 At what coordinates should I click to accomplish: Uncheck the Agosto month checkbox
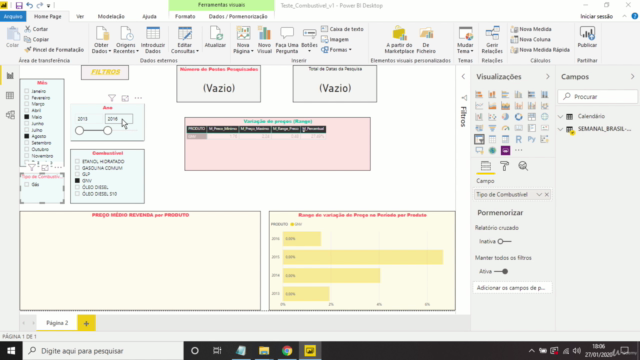click(x=27, y=136)
